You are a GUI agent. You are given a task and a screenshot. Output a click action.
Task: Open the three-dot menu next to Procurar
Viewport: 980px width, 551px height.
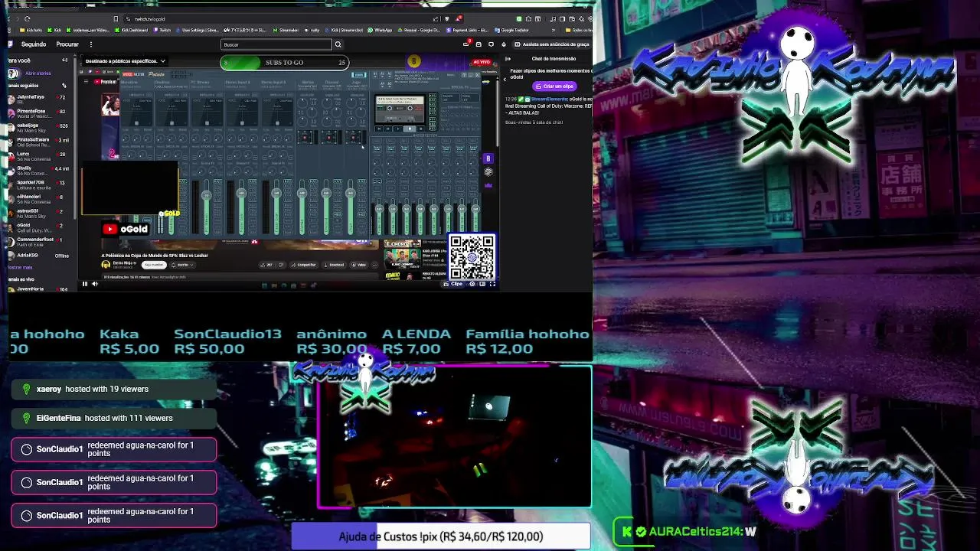click(x=91, y=44)
